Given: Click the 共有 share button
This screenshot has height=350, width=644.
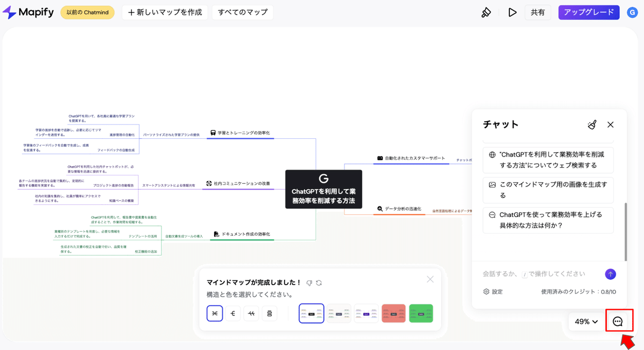Looking at the screenshot, I should [x=538, y=12].
